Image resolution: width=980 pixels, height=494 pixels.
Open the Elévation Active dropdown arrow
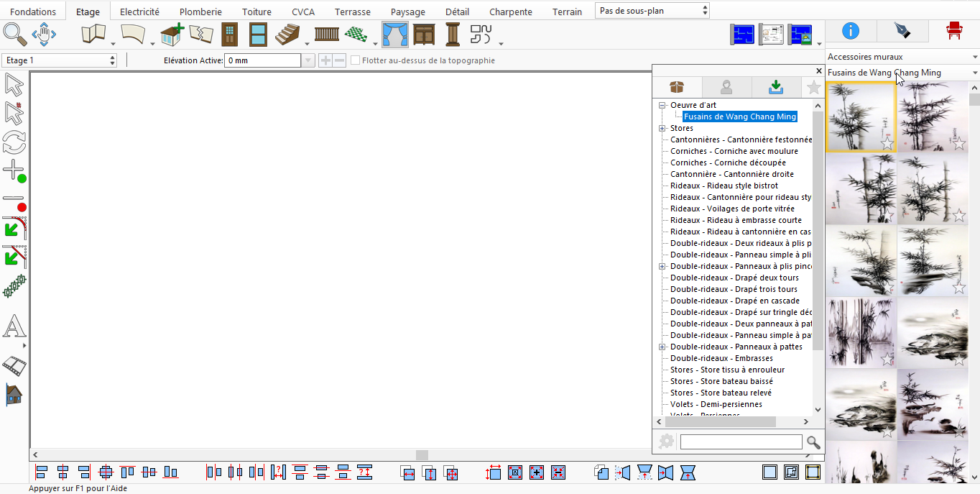[x=308, y=60]
